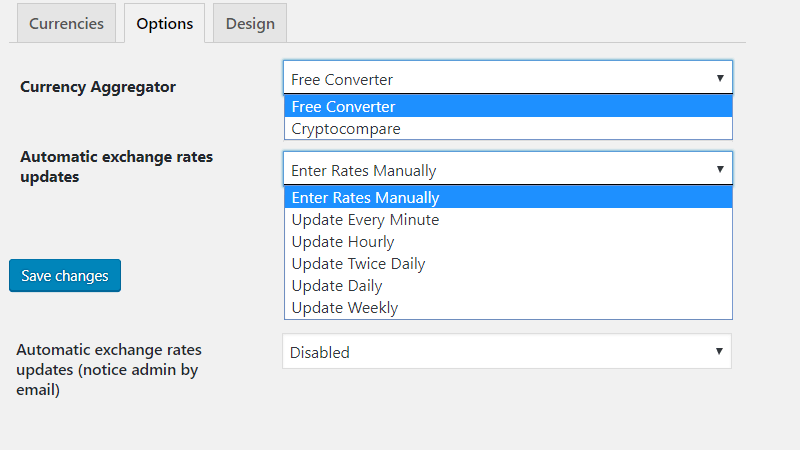The image size is (800, 450).
Task: Open the Currency Aggregator dropdown
Action: (x=507, y=79)
